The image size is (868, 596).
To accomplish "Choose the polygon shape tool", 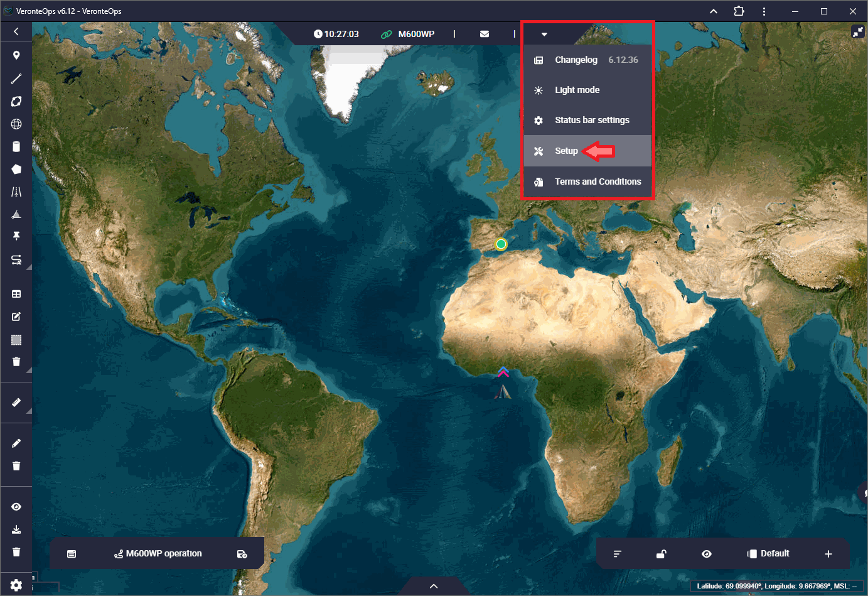I will (x=16, y=169).
